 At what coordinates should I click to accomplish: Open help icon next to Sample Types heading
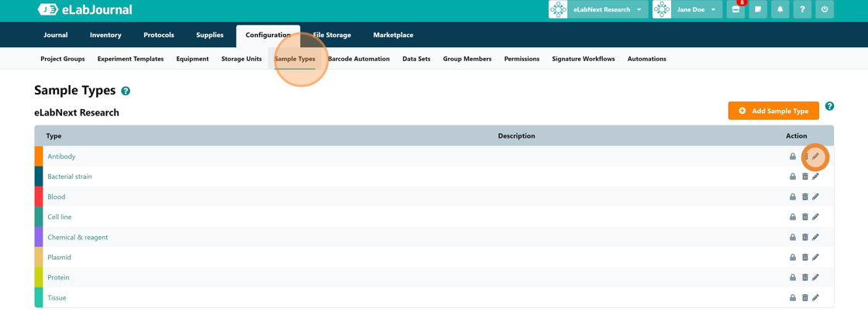126,91
